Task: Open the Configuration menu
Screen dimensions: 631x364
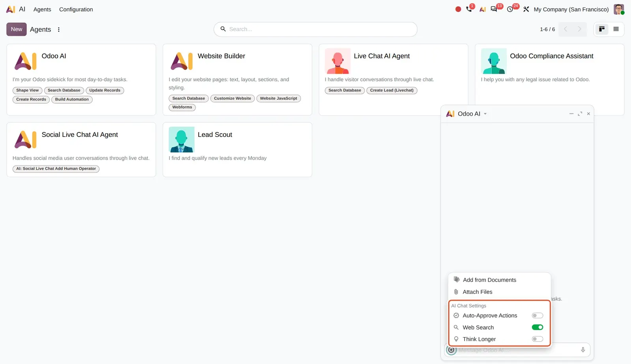Action: point(76,9)
